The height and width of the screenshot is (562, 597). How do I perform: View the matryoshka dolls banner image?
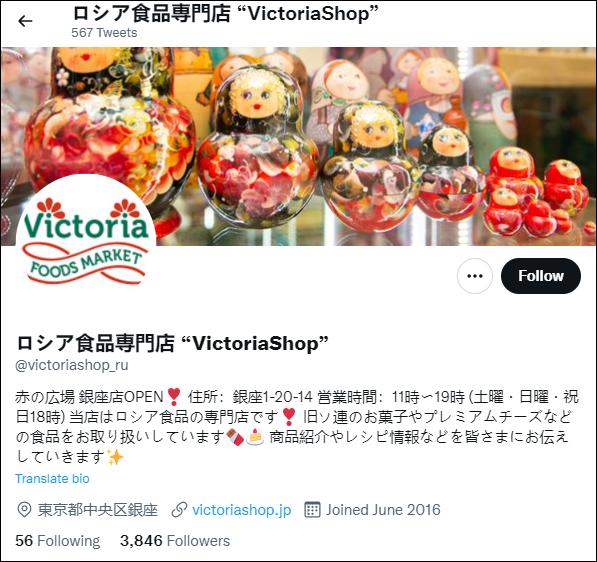pyautogui.click(x=298, y=146)
